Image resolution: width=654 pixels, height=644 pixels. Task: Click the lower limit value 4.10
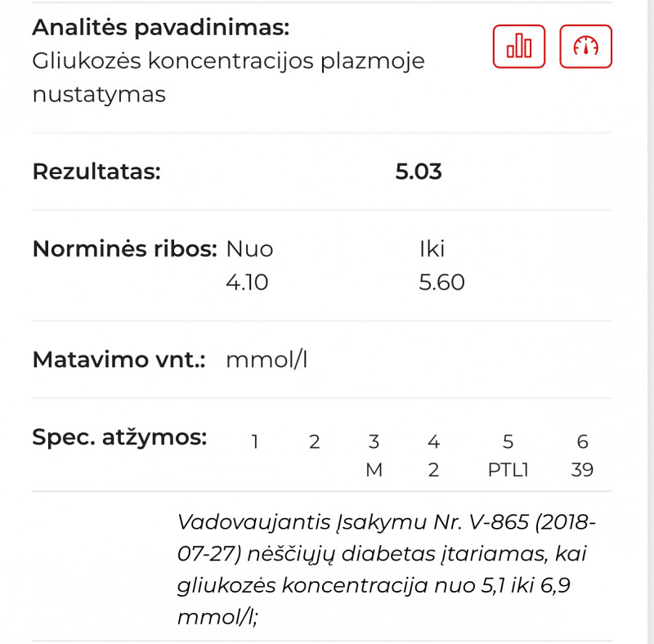pos(247,283)
